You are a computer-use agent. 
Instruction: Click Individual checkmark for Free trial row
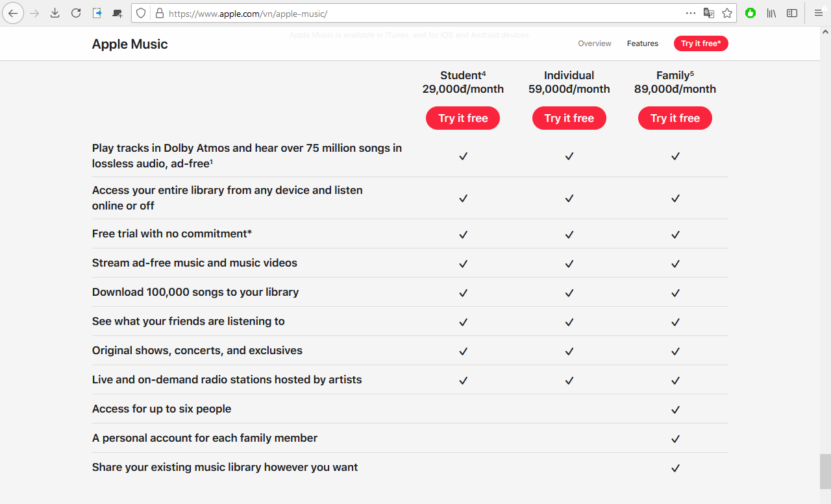(569, 234)
